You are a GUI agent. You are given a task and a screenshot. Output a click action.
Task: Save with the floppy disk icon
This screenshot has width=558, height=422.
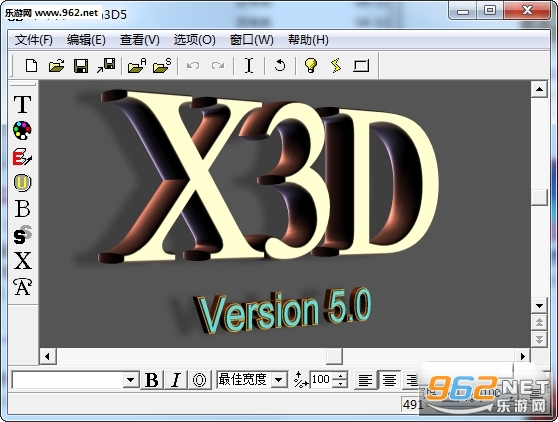click(81, 66)
